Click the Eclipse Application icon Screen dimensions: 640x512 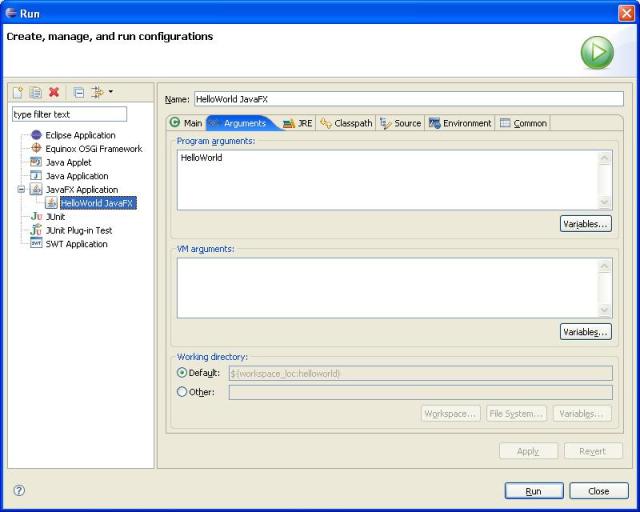pyautogui.click(x=36, y=135)
